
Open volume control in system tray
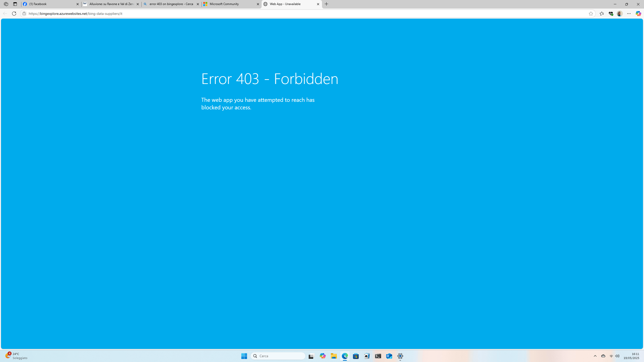pyautogui.click(x=617, y=356)
